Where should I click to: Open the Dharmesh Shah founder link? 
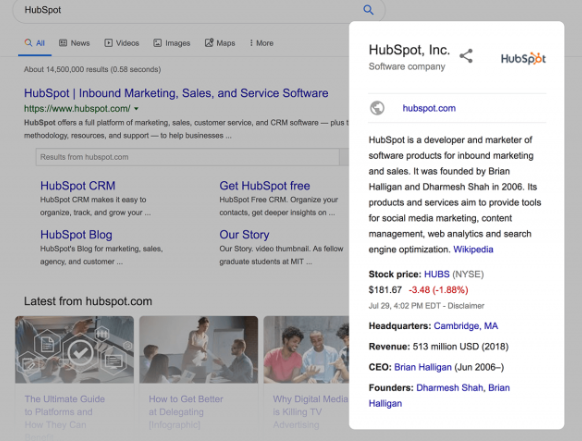tap(449, 388)
